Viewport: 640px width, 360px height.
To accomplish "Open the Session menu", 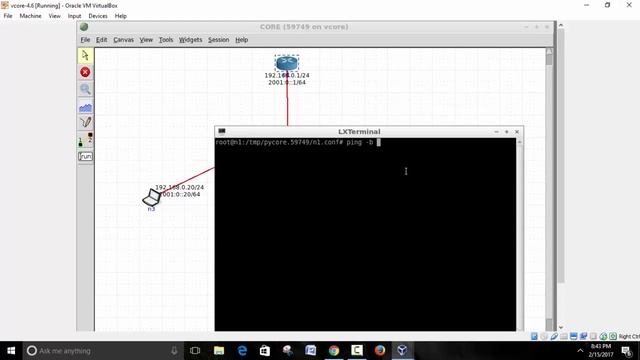I will [218, 40].
